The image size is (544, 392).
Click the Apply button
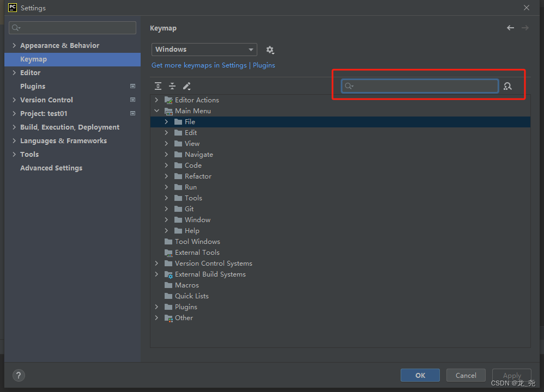point(512,375)
